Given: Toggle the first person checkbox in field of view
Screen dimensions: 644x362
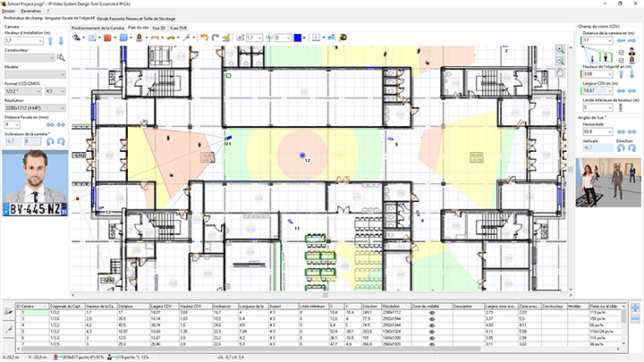Looking at the screenshot, I should coord(620,51).
